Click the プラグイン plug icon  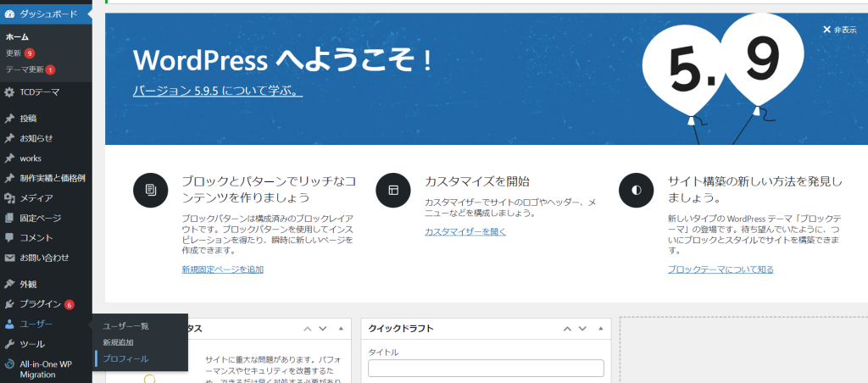9,304
